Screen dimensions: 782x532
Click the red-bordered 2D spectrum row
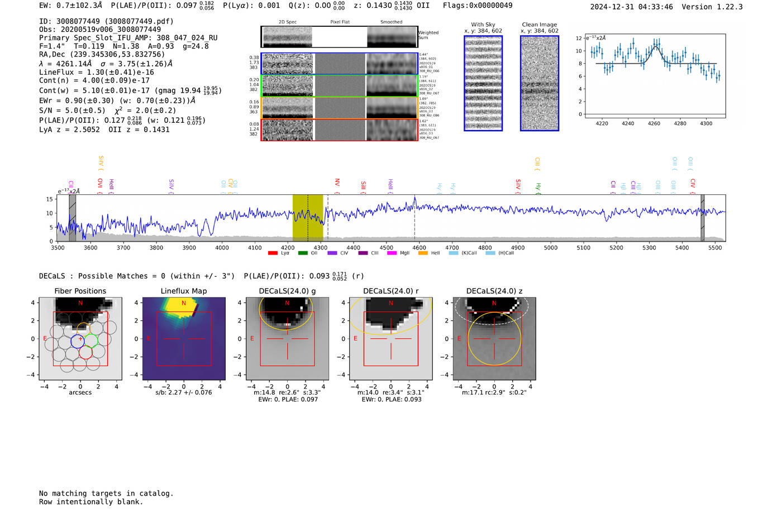click(339, 130)
